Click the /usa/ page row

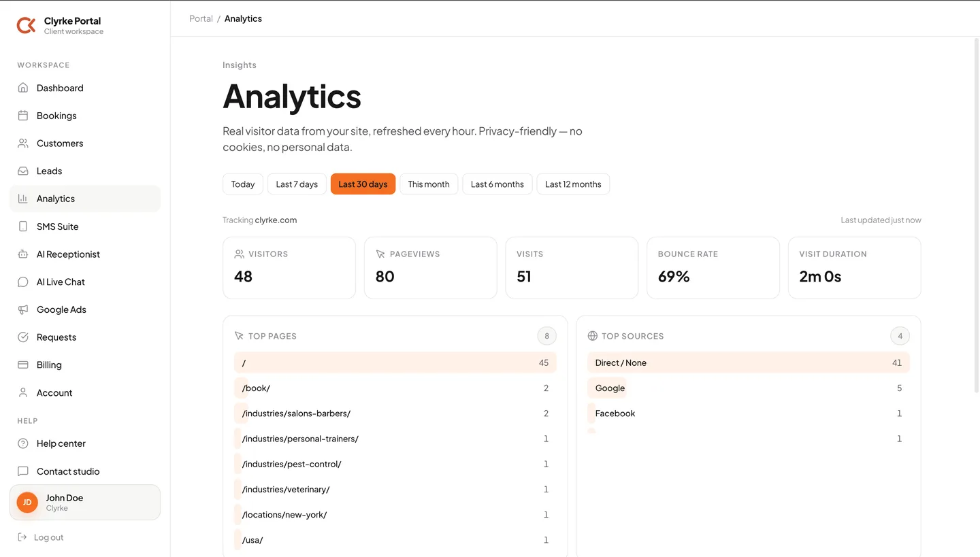[x=395, y=540]
